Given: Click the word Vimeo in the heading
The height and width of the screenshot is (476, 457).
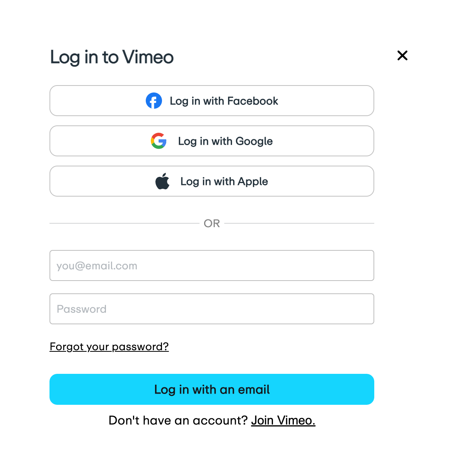Looking at the screenshot, I should [148, 57].
